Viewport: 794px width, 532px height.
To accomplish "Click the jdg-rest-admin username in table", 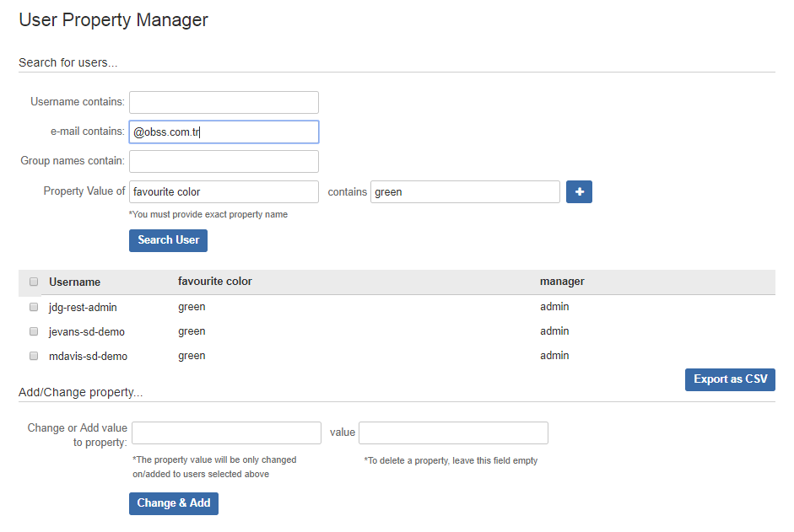I will pyautogui.click(x=83, y=308).
